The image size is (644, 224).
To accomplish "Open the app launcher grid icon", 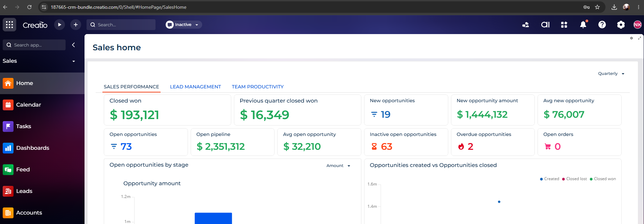I will [9, 25].
